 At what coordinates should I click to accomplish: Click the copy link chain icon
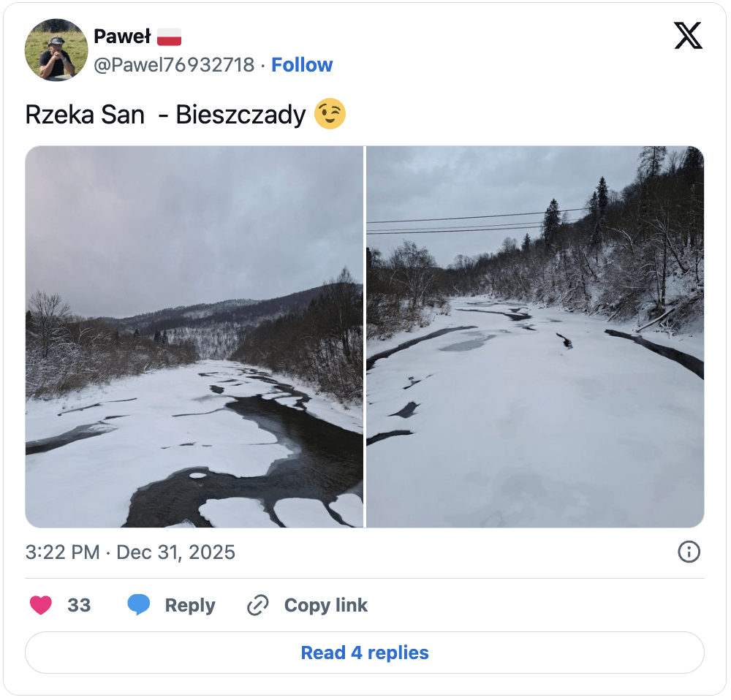point(257,605)
